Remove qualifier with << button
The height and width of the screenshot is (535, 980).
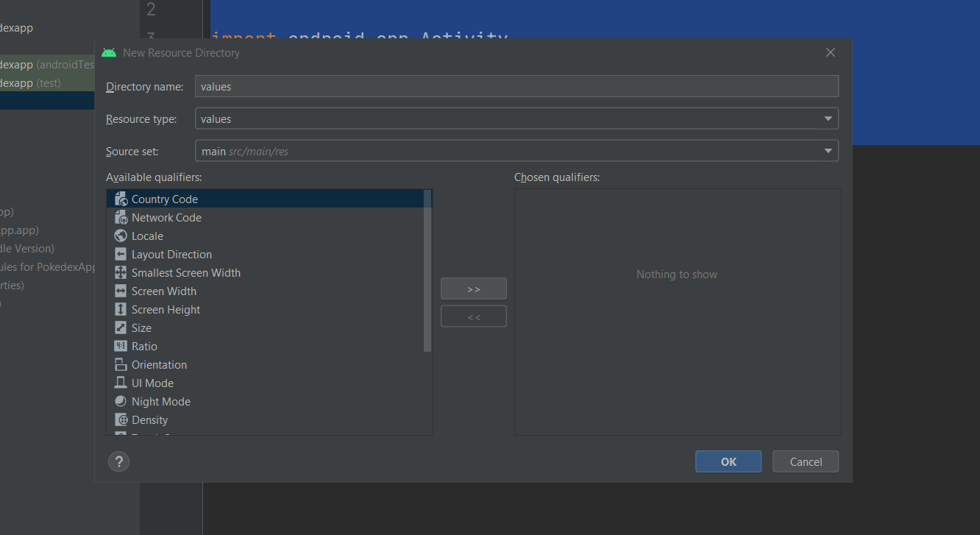point(473,316)
